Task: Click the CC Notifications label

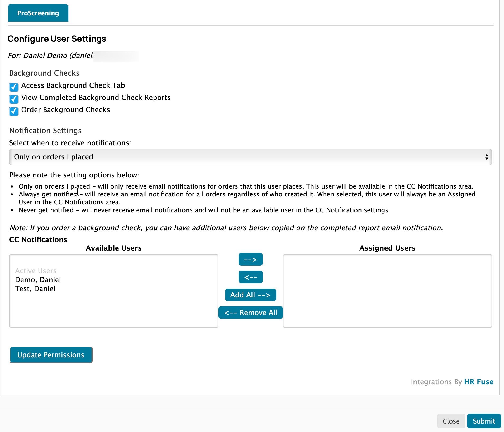Action: [x=38, y=239]
